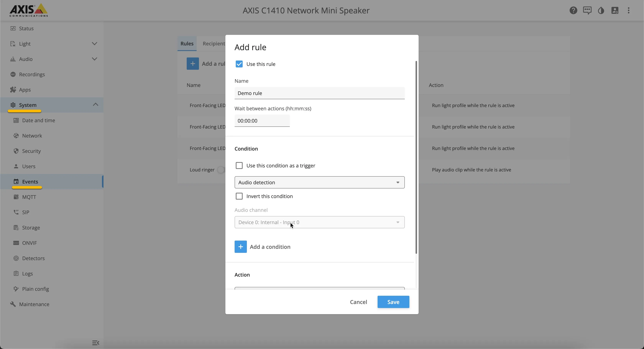
Task: Open the Detectors menu item
Action: (52, 258)
